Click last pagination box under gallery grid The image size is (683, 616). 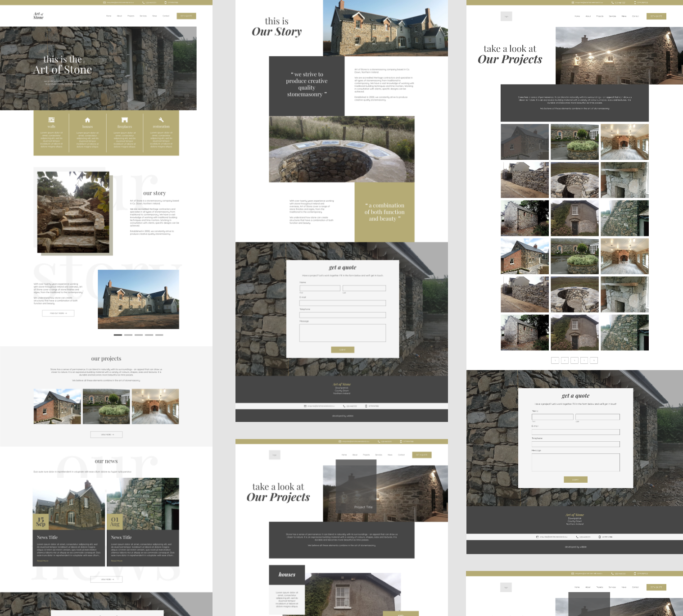[x=594, y=360]
